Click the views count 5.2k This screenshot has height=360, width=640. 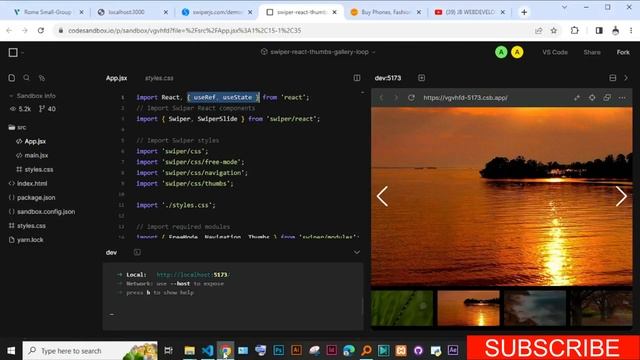(20, 109)
